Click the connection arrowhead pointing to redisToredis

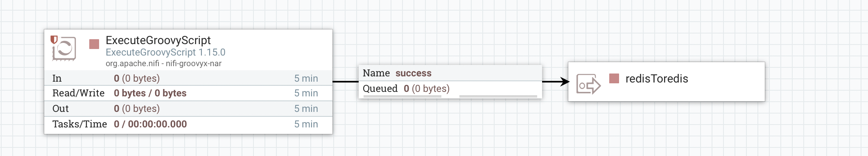tap(565, 82)
